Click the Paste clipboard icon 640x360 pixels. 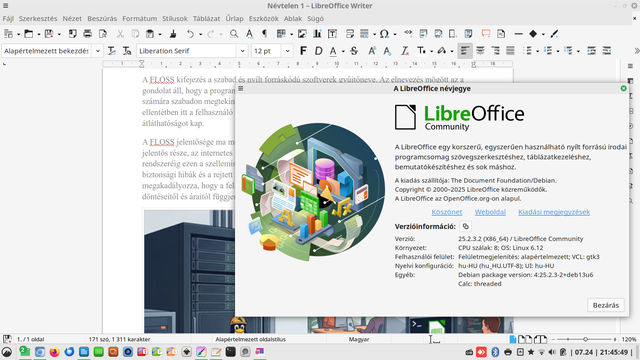click(x=150, y=34)
